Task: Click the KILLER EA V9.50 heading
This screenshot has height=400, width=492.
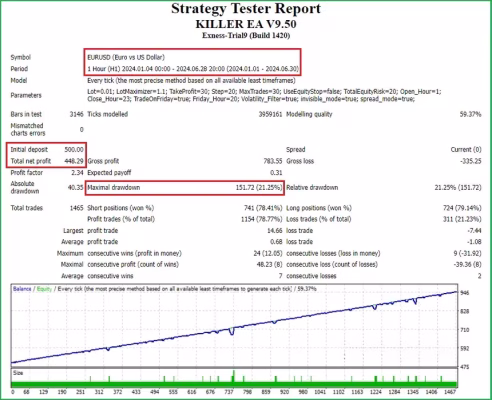Action: (x=246, y=24)
